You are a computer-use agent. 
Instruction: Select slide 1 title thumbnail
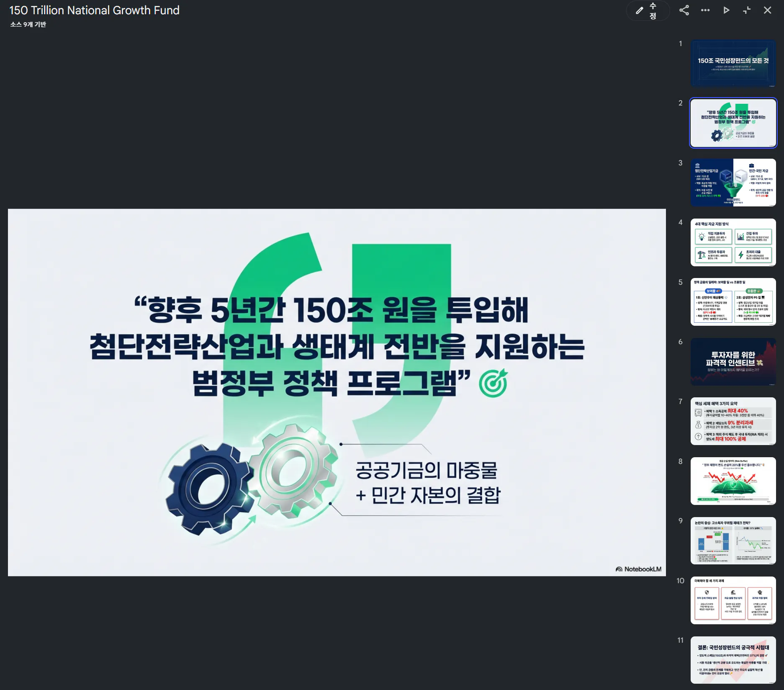coord(733,63)
